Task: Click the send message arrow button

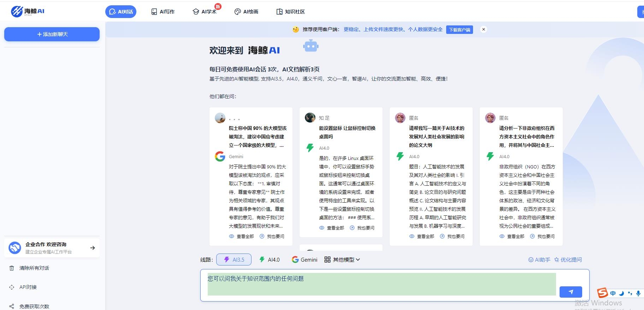Action: click(571, 292)
